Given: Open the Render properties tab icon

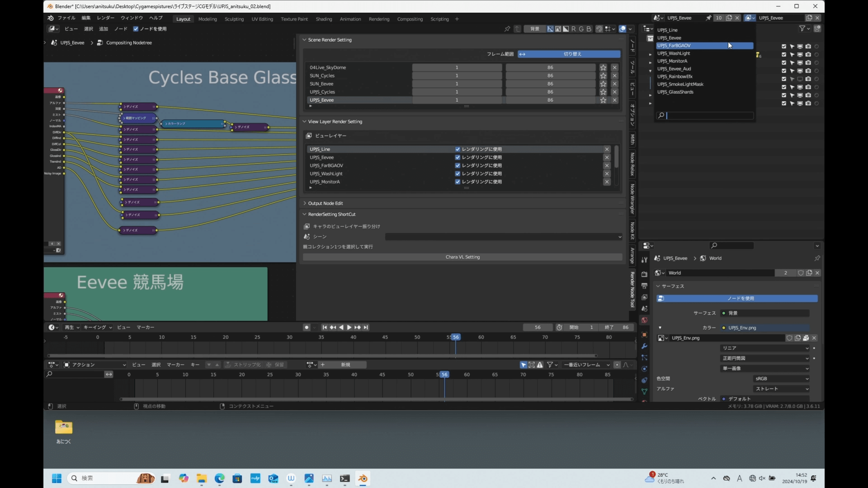Looking at the screenshot, I should (x=644, y=274).
